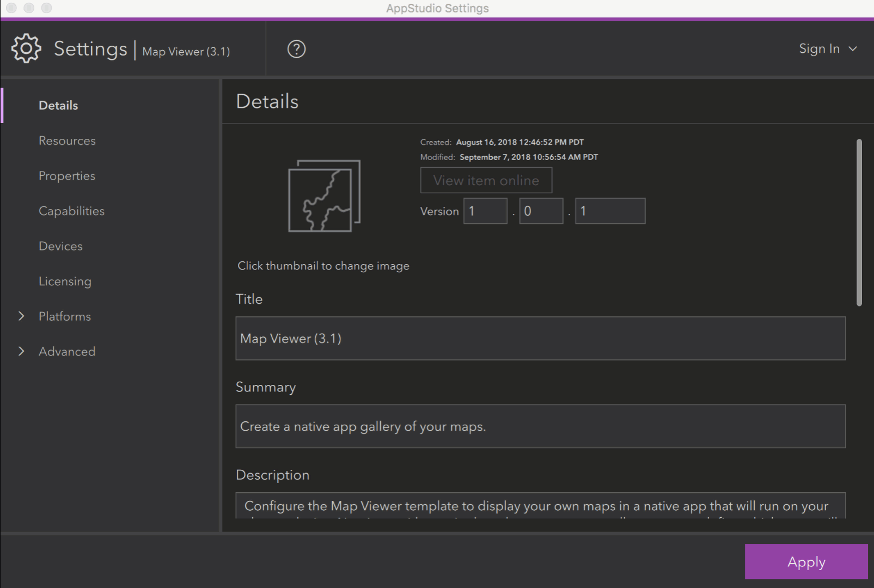Click 'Click thumbnail to change image' caption
The width and height of the screenshot is (874, 588).
(x=323, y=266)
